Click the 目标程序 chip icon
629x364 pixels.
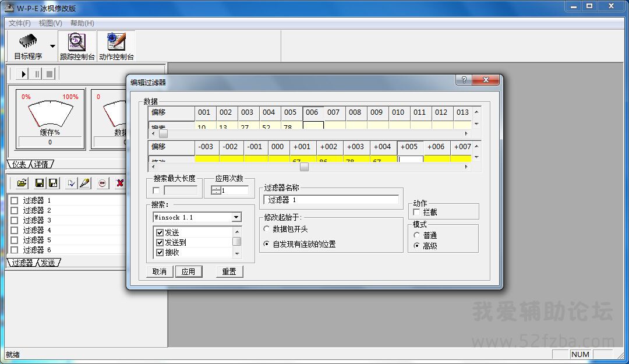pos(27,42)
